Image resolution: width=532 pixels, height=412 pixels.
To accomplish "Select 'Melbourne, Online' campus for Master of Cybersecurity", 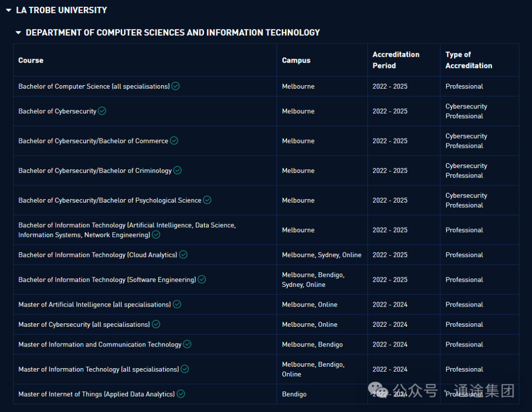I will coord(310,324).
